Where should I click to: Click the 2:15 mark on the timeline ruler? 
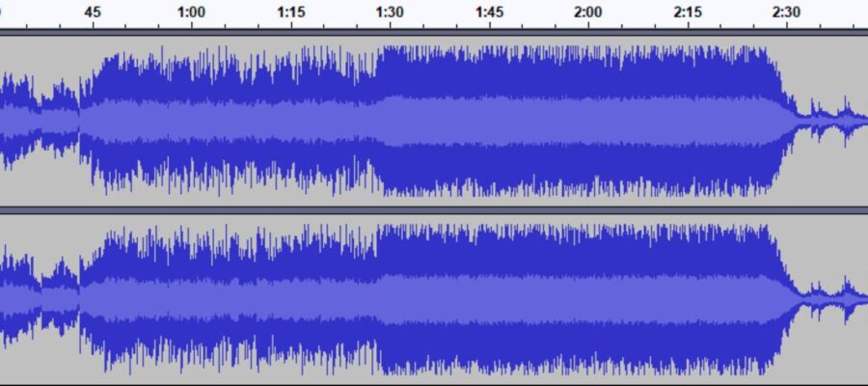(x=688, y=13)
